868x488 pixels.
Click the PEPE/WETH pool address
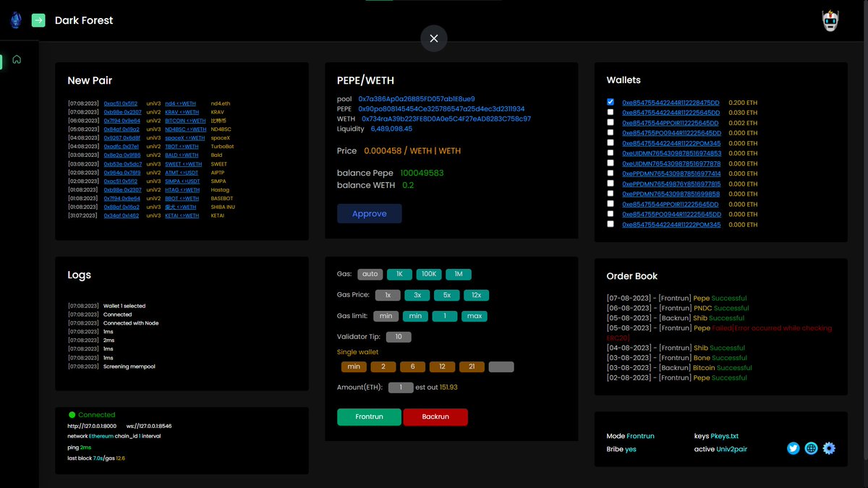coord(417,98)
